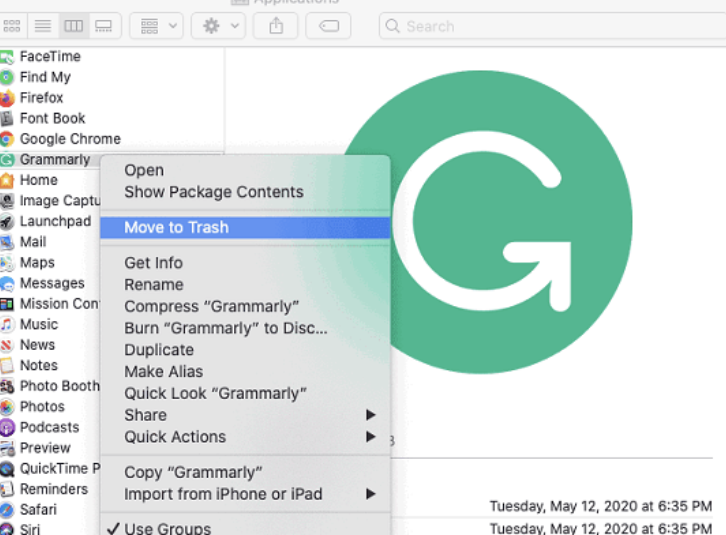Click the Preview app icon
726x535 pixels.
click(7, 448)
